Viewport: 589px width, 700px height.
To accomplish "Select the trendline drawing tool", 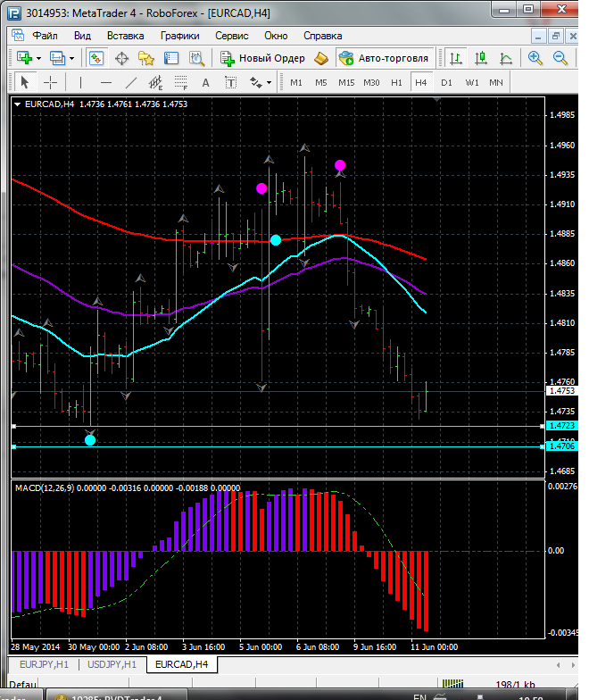I will click(131, 82).
